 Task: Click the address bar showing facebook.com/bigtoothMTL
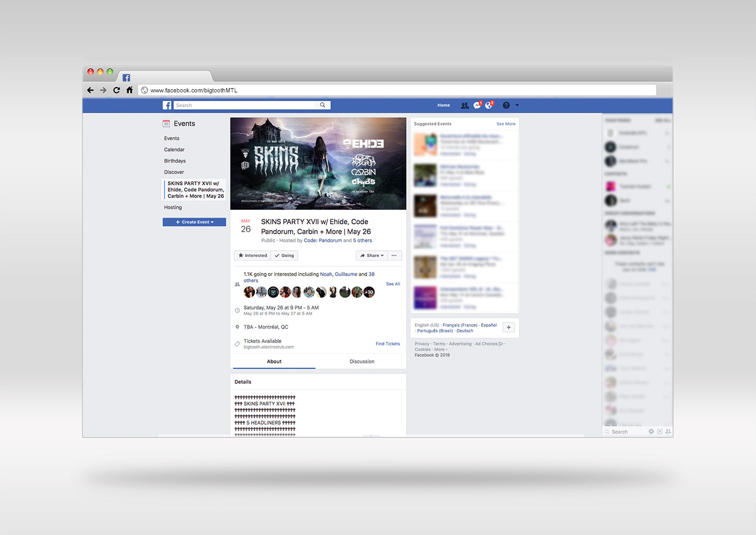point(397,90)
